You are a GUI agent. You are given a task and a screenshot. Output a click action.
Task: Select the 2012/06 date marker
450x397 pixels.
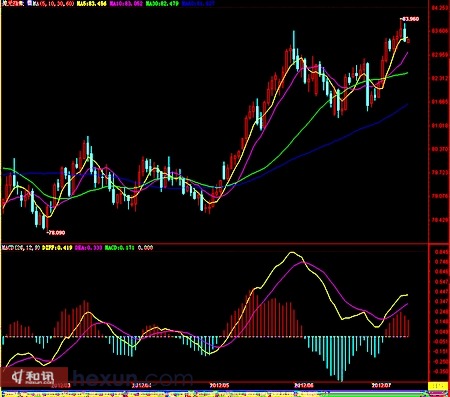coord(304,385)
